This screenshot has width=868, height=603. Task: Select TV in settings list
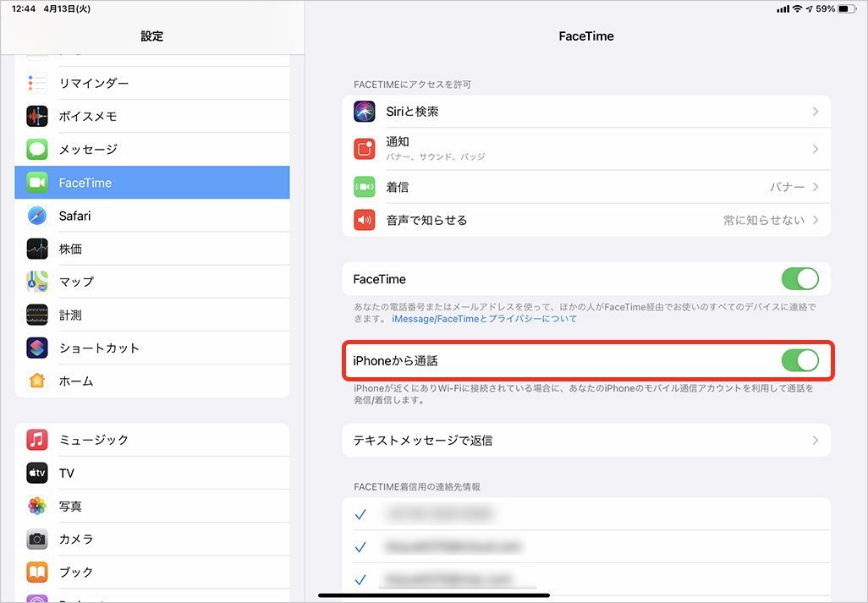point(152,473)
